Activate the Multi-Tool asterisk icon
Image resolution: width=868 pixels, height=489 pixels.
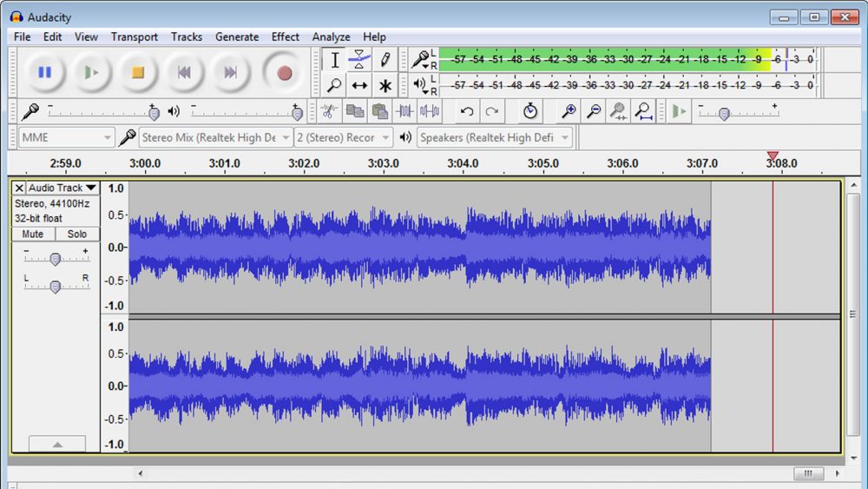385,85
